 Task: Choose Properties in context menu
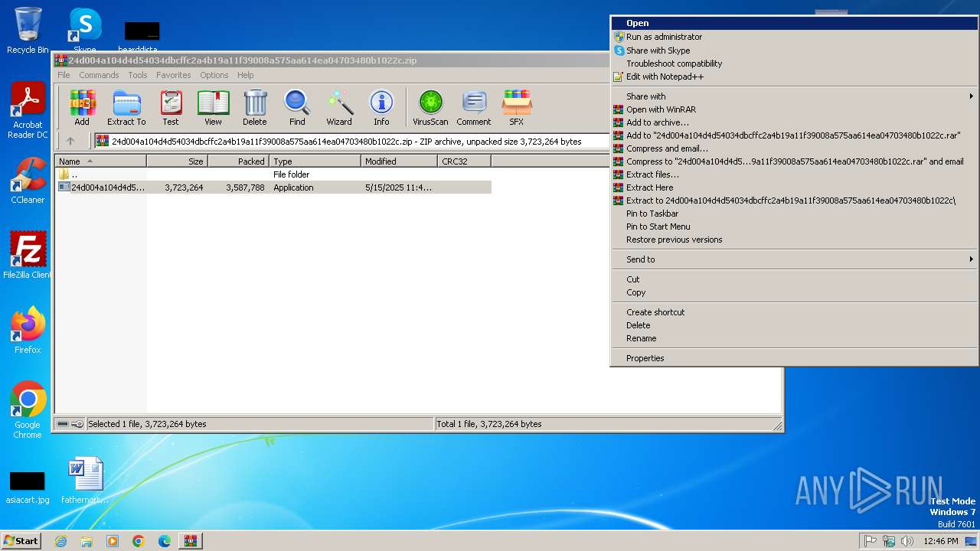(795, 358)
